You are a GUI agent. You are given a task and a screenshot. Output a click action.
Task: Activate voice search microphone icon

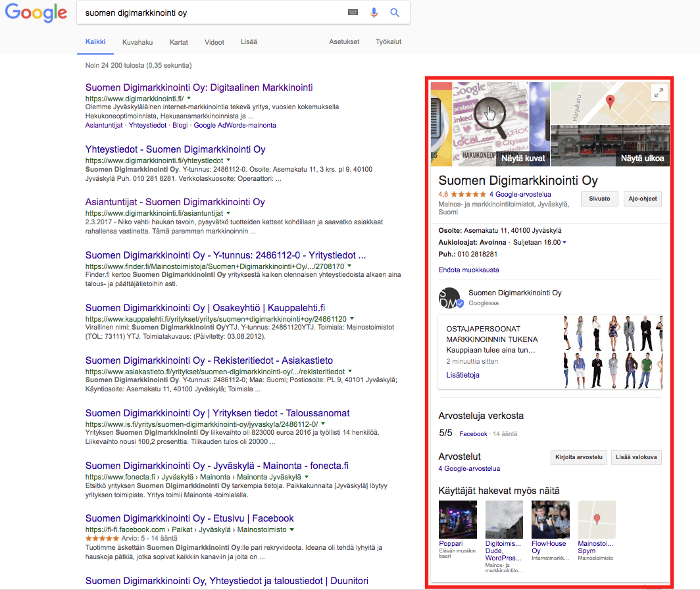[374, 12]
